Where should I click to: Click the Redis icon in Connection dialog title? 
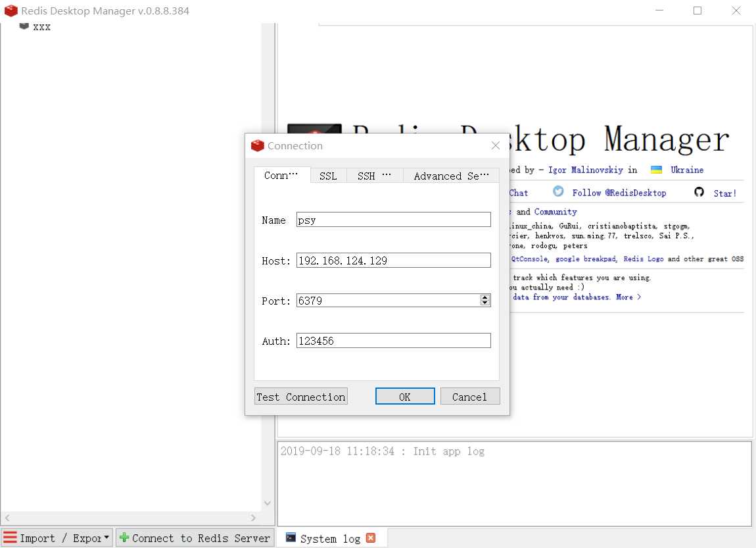pos(258,145)
